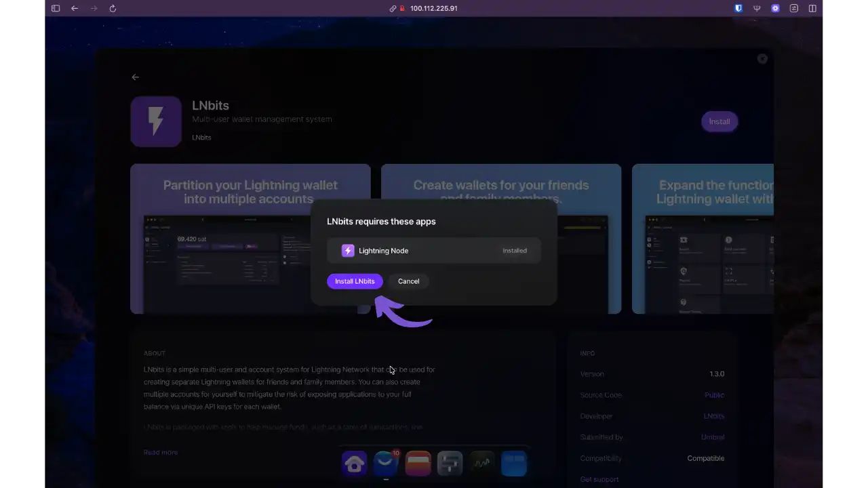Reload the page in the browser
This screenshot has width=868, height=488.
tap(113, 8)
